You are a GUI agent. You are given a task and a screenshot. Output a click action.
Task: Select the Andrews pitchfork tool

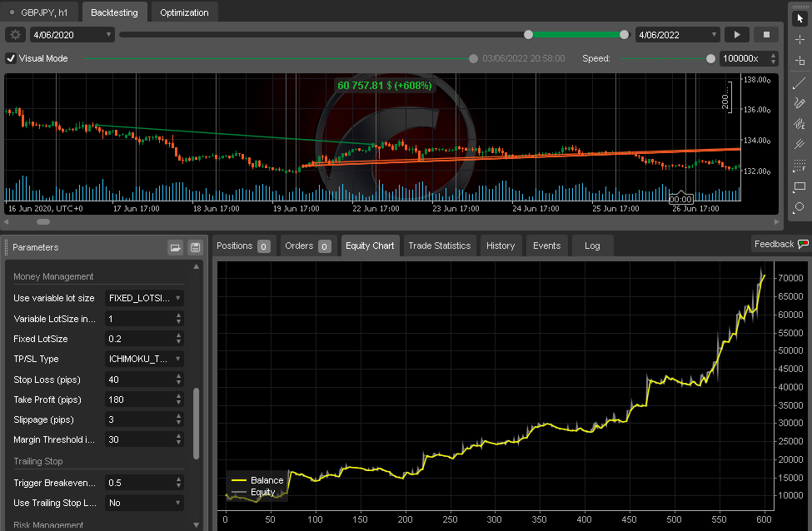coord(800,144)
